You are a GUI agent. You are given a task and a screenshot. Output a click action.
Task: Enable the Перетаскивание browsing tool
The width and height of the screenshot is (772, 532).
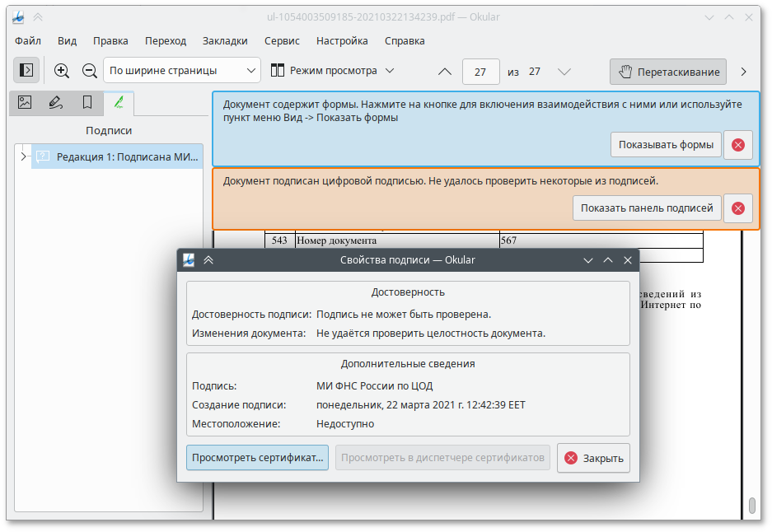[667, 72]
